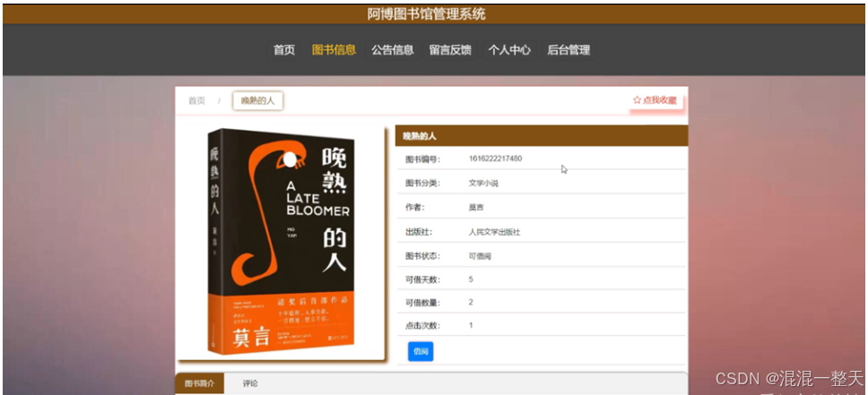Image resolution: width=868 pixels, height=395 pixels.
Task: Open the 首页 navigation item
Action: click(284, 50)
